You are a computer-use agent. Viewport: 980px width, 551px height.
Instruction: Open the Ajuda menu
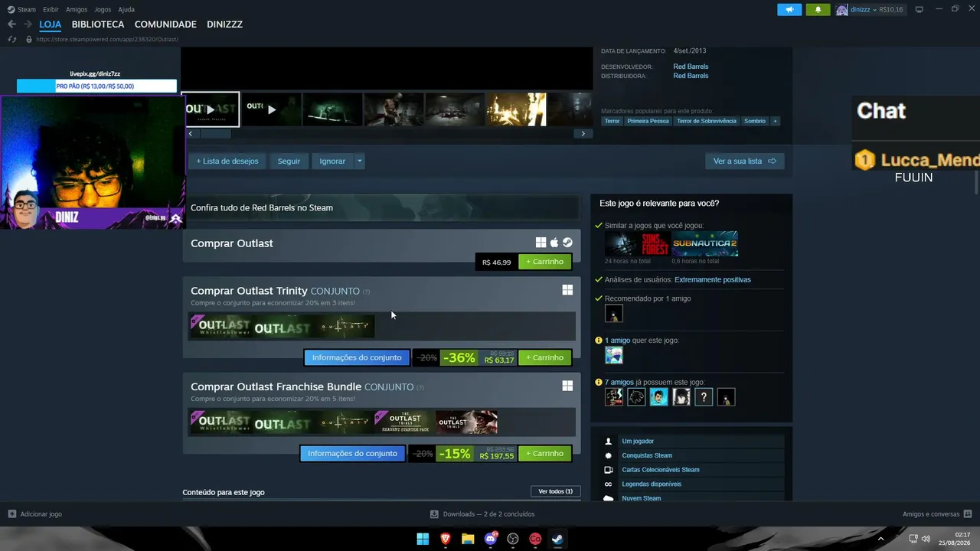click(126, 9)
